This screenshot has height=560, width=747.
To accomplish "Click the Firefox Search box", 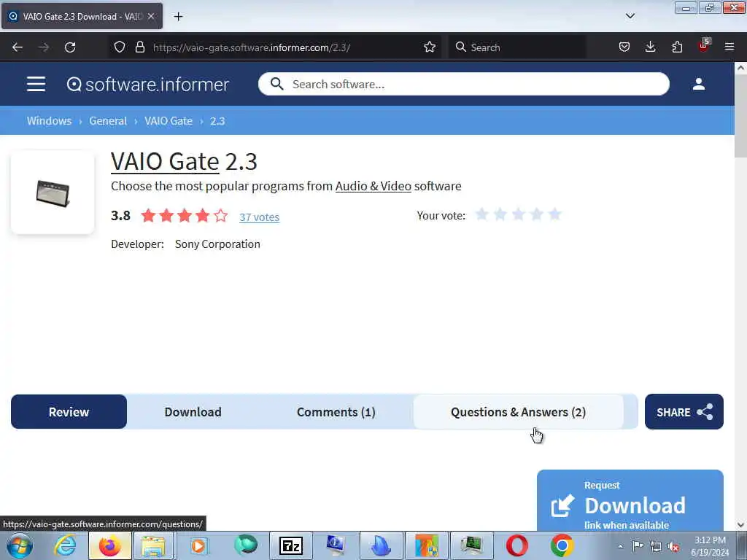I will [x=517, y=47].
